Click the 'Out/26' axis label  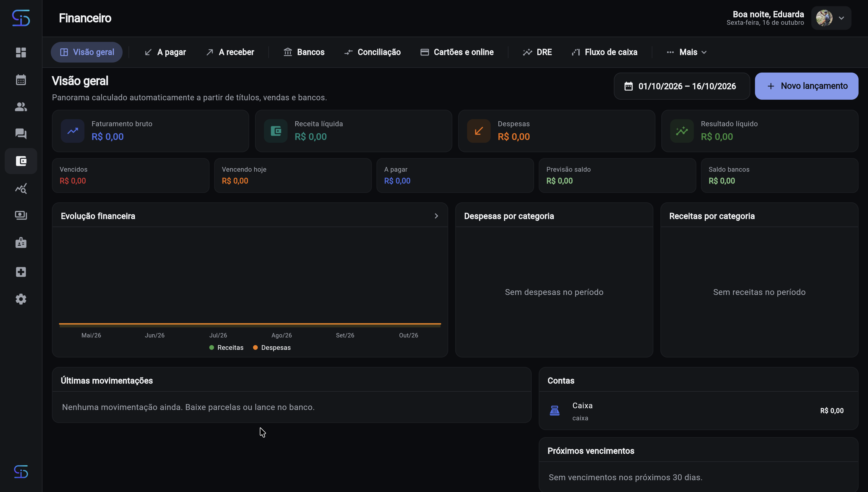[x=409, y=335]
